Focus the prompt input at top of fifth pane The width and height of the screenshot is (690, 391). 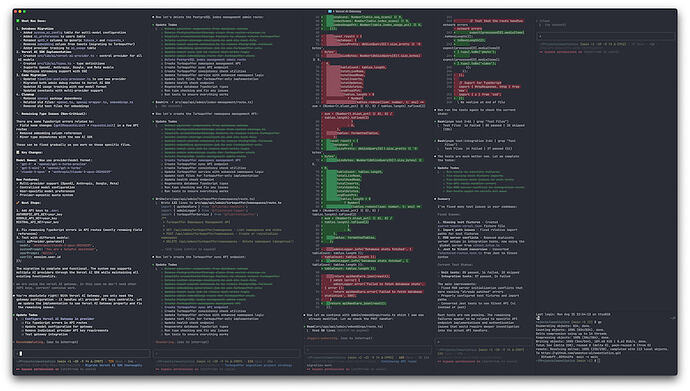[605, 37]
